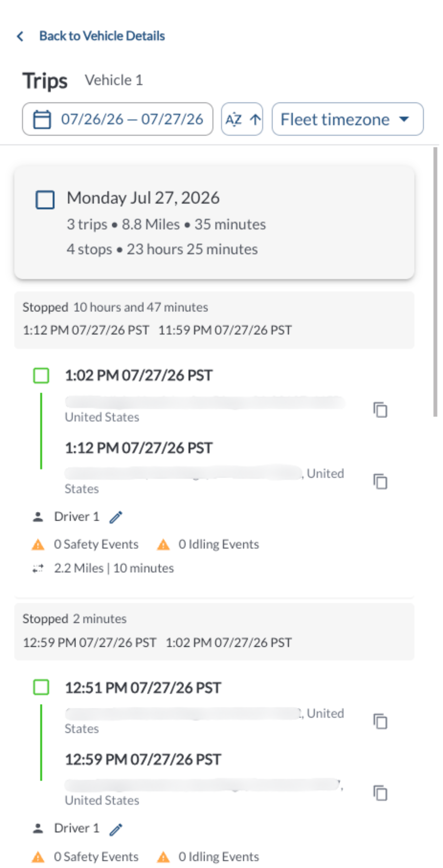443x868 pixels.
Task: Edit Driver 1 on the 1:02 PM trip
Action: (x=116, y=517)
